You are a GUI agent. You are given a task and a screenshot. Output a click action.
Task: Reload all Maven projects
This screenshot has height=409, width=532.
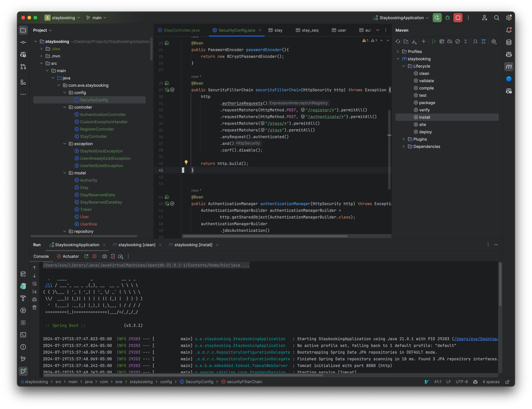click(398, 41)
